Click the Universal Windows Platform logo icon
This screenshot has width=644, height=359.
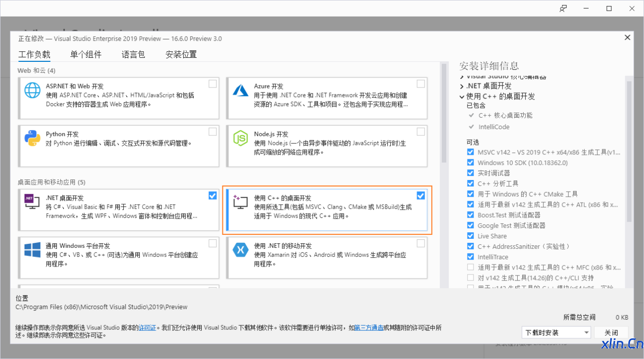33,250
